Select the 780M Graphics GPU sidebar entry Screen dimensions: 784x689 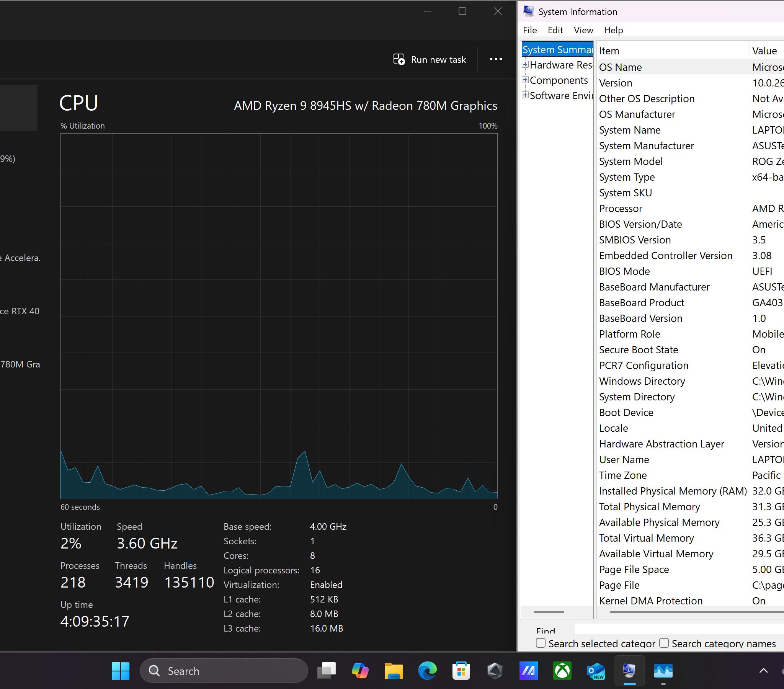coord(20,364)
